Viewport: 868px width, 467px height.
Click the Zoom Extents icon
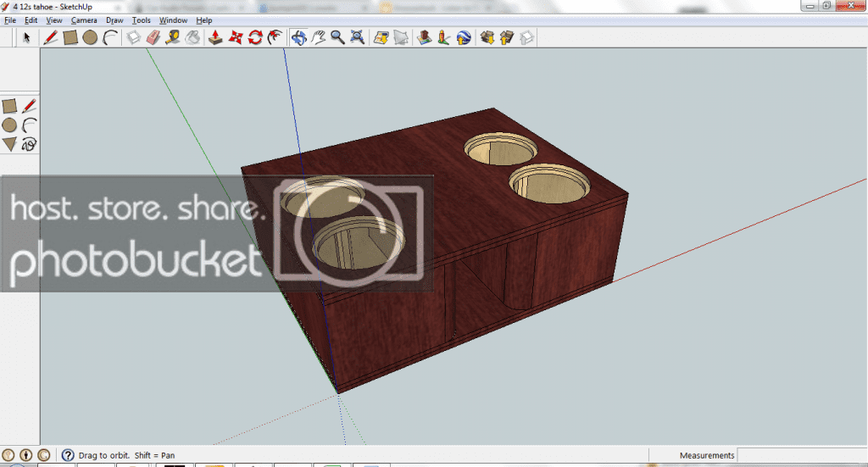[x=358, y=37]
